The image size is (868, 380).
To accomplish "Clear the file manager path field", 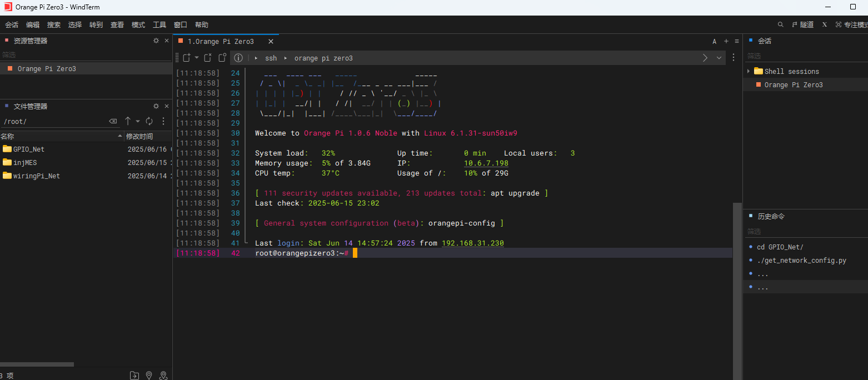I will pyautogui.click(x=113, y=121).
